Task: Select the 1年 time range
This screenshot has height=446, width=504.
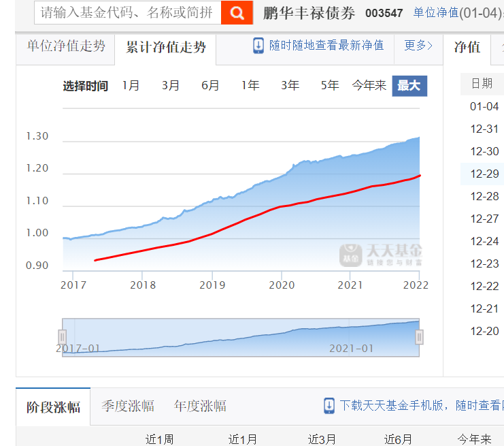Action: tap(250, 86)
